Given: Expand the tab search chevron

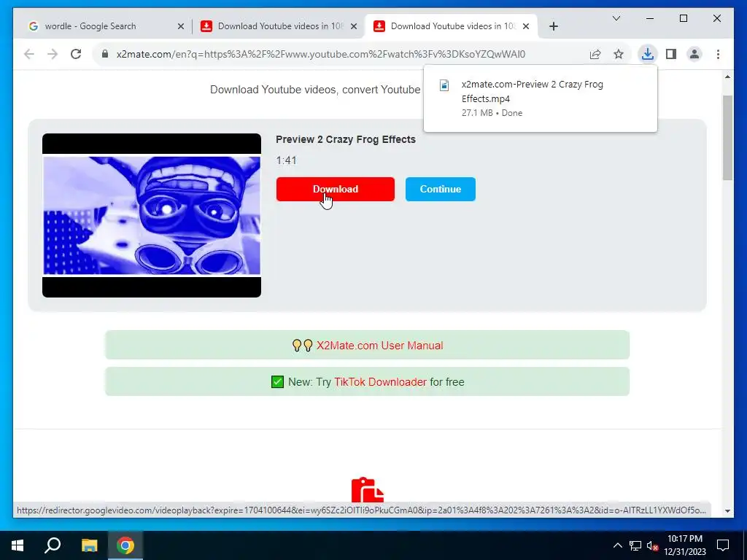Looking at the screenshot, I should [x=616, y=18].
